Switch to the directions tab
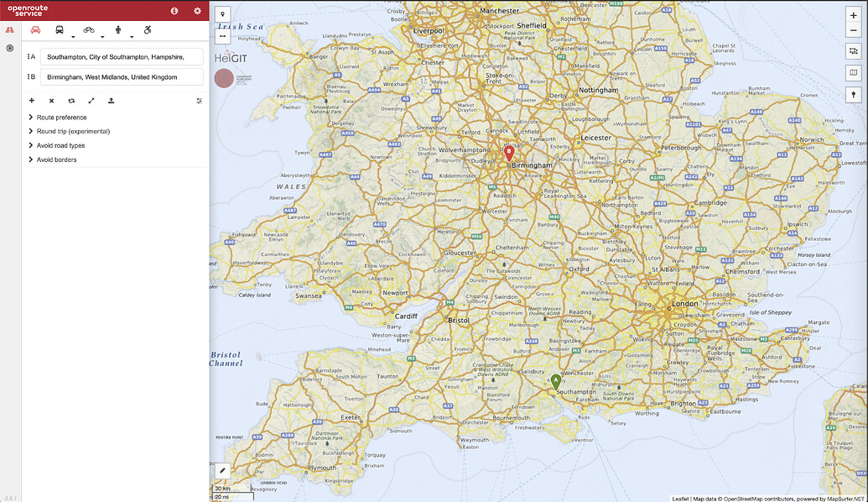The height and width of the screenshot is (502, 868). click(9, 28)
